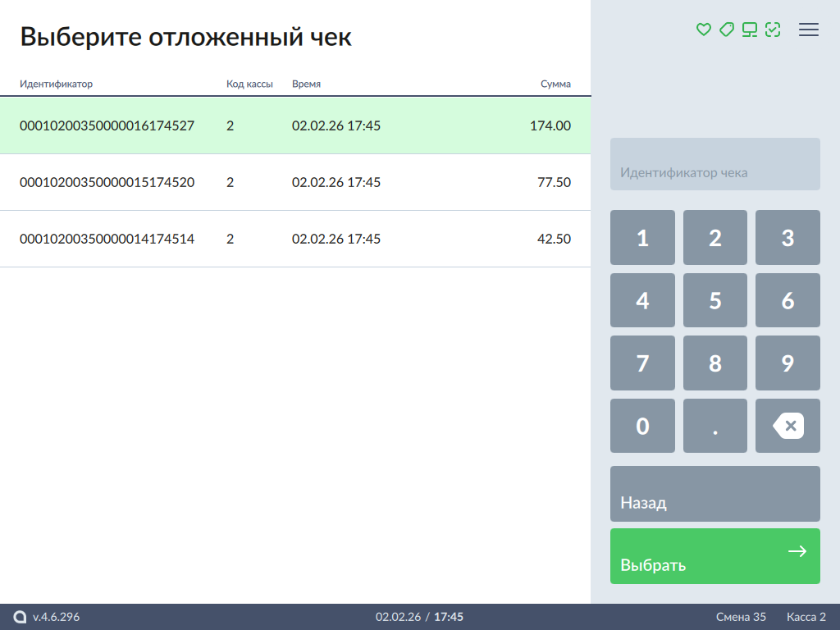Choose the receipt with sum 42.50
The image size is (840, 630).
(294, 239)
